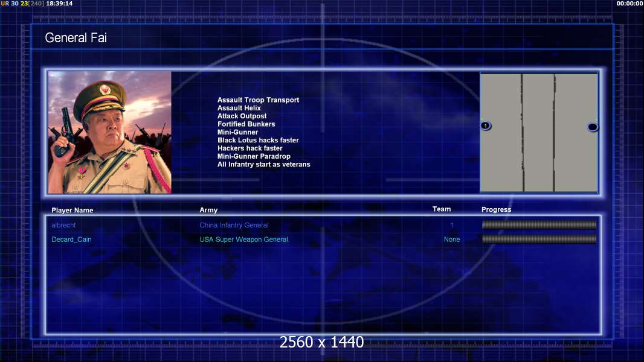Image resolution: width=644 pixels, height=362 pixels.
Task: Click the 'Army' column header
Action: 208,210
